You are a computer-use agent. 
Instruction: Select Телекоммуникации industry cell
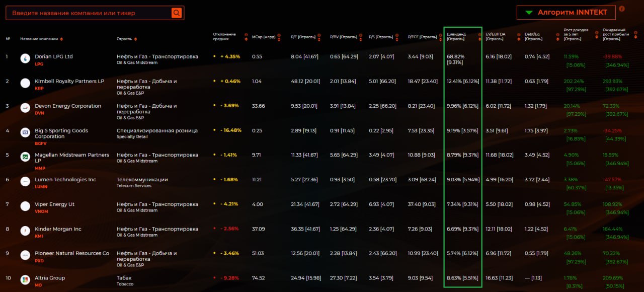pos(142,182)
